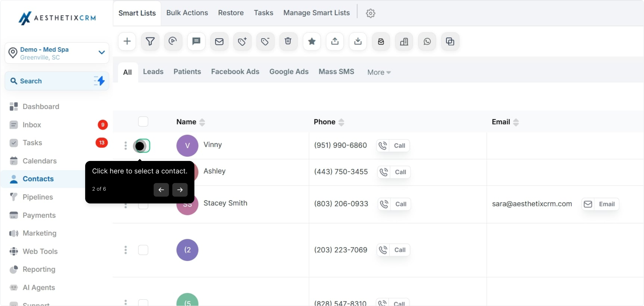Click the WhatsApp toolbar icon
The image size is (644, 306).
pos(427,41)
